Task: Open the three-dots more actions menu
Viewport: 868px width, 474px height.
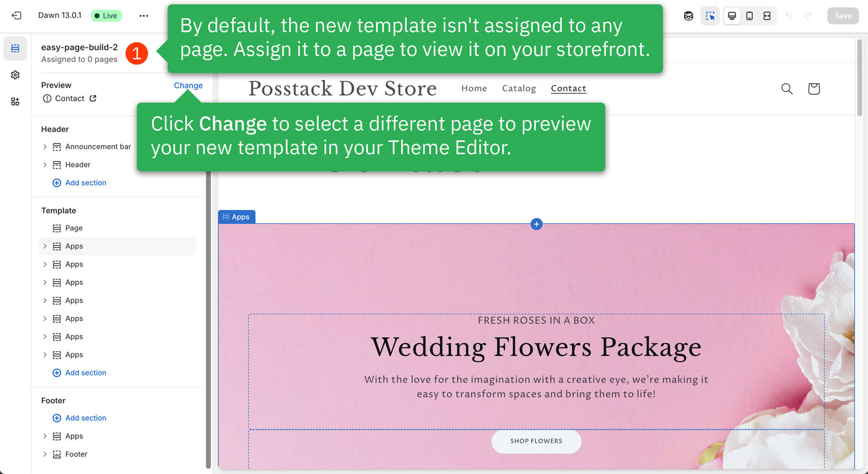Action: pos(144,15)
